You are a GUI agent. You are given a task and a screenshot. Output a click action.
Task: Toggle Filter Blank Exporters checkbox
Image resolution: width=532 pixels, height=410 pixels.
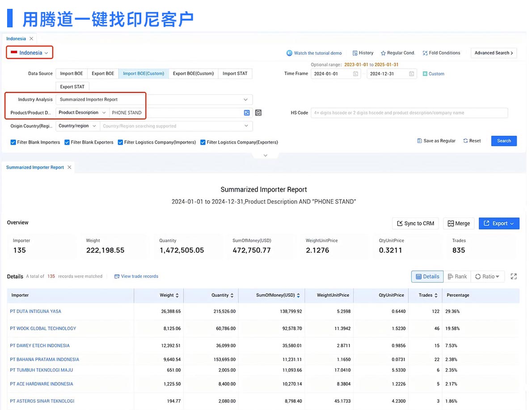point(67,142)
